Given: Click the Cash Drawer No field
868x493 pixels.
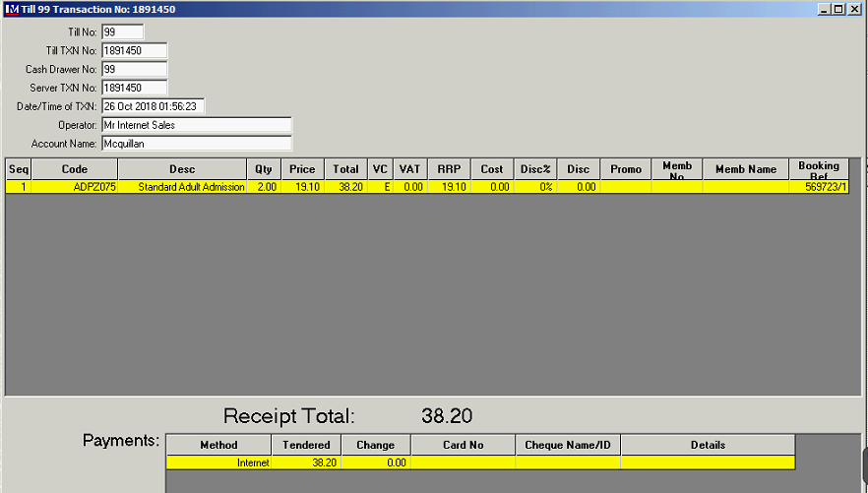Looking at the screenshot, I should 135,69.
